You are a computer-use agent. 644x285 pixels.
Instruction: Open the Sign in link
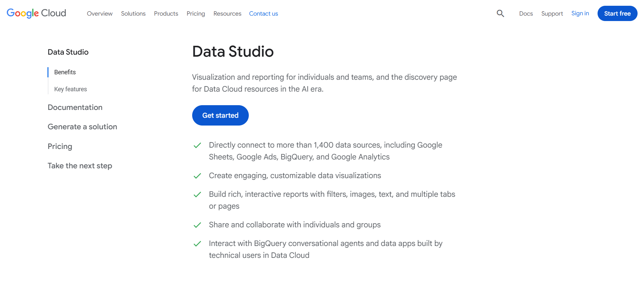pyautogui.click(x=580, y=13)
